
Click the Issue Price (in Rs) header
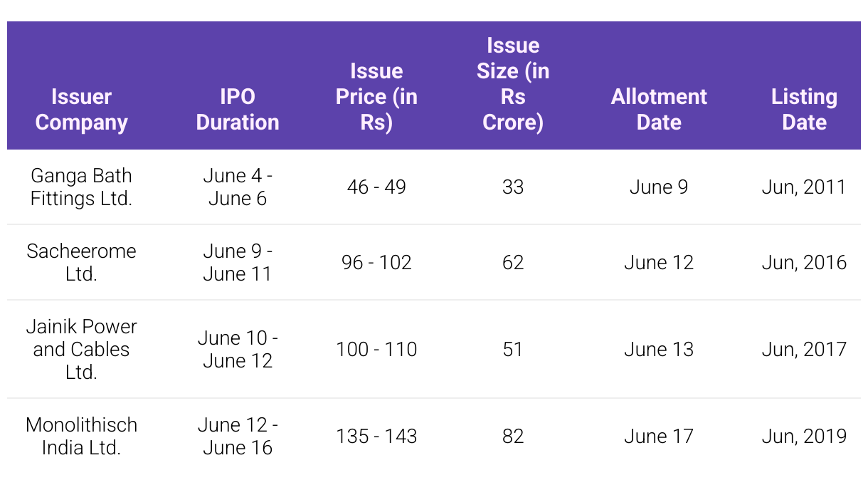(x=376, y=97)
